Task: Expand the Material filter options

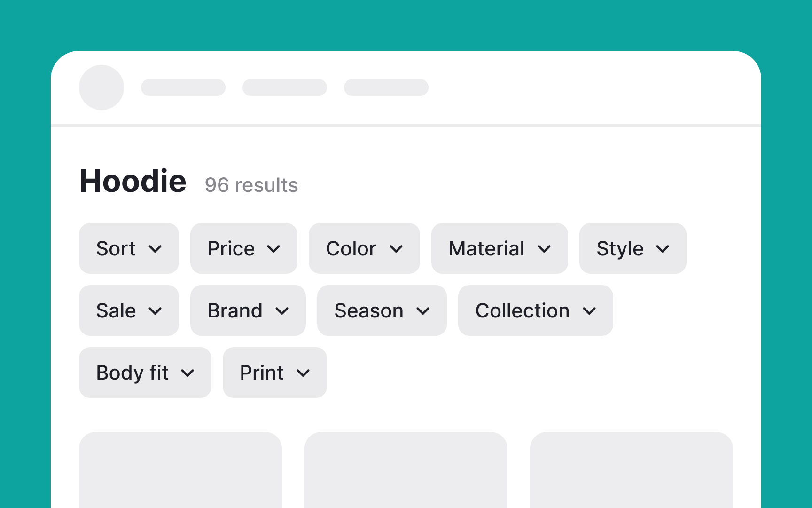Action: point(499,248)
